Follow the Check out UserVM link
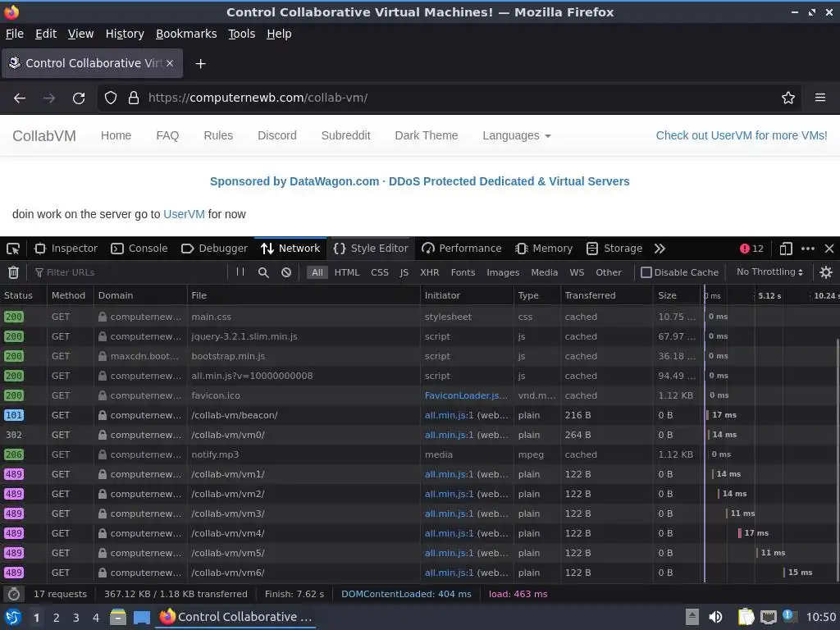 (742, 135)
